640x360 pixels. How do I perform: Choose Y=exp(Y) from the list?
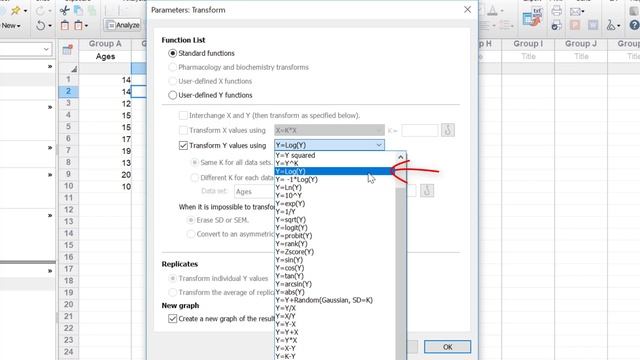pos(335,204)
